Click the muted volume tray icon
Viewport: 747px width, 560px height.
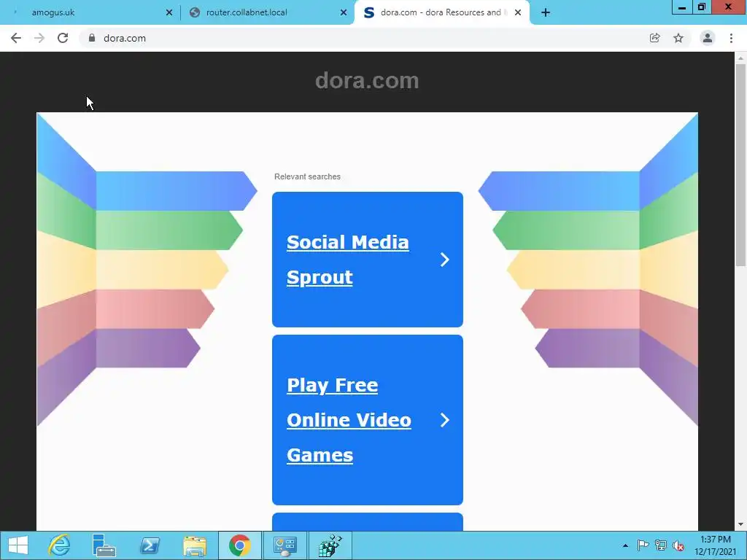pyautogui.click(x=678, y=545)
